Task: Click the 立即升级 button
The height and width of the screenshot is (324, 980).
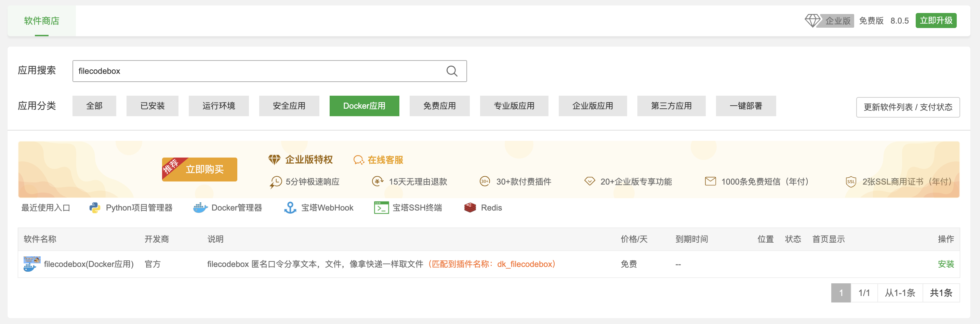Action: pos(936,21)
